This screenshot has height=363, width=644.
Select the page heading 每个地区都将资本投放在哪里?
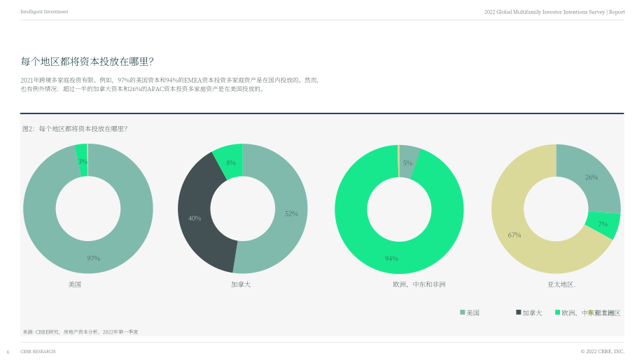tap(87, 62)
